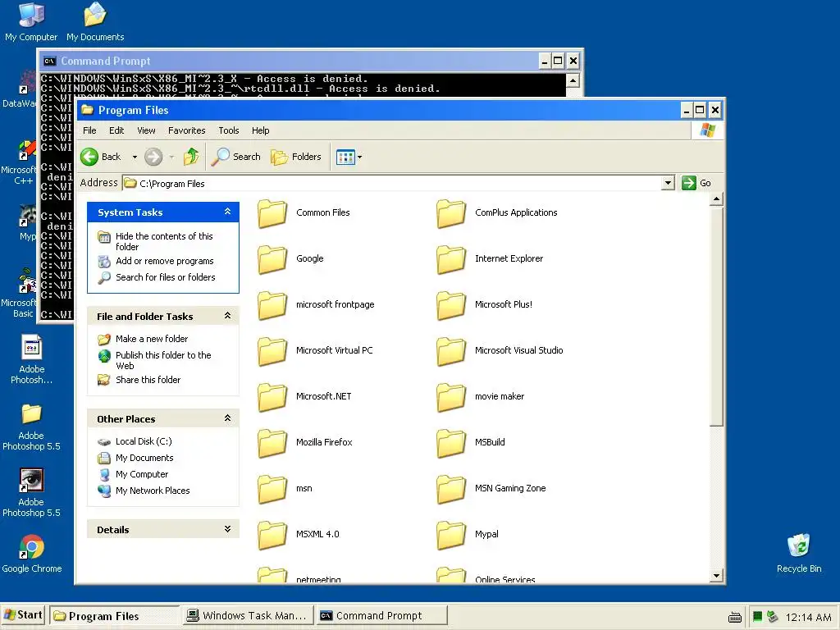
Task: Select the Mozilla Firefox folder
Action: click(305, 442)
